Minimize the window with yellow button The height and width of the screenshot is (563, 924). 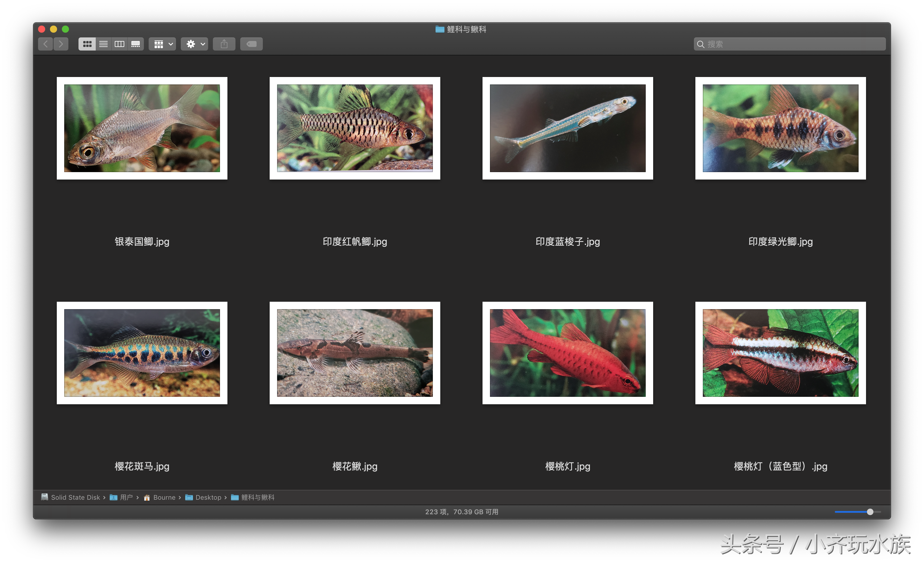(54, 29)
